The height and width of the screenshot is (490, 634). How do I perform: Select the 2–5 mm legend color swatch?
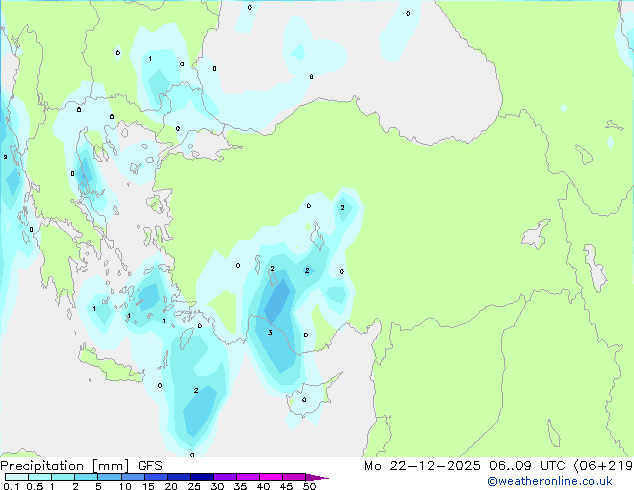tap(86, 477)
